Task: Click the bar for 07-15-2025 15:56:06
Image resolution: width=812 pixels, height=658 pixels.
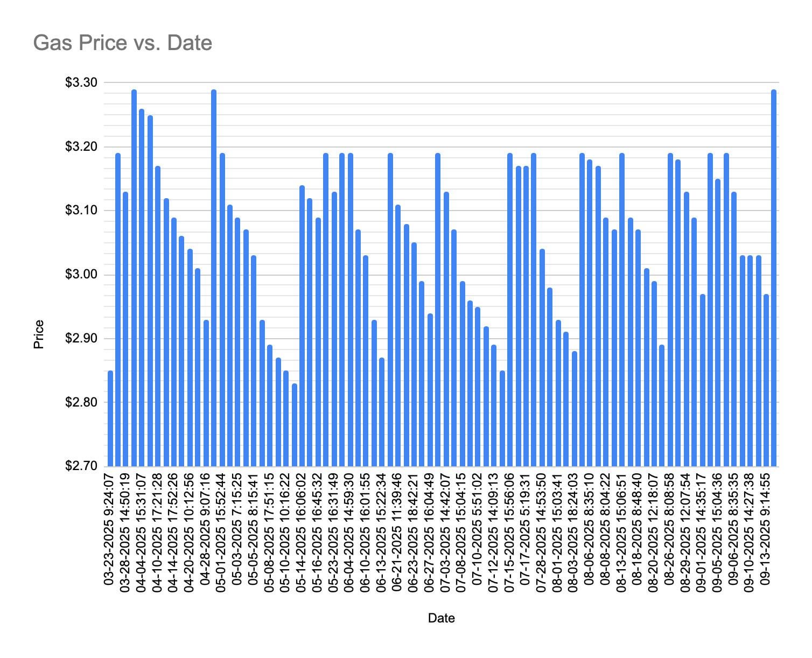Action: 510,310
